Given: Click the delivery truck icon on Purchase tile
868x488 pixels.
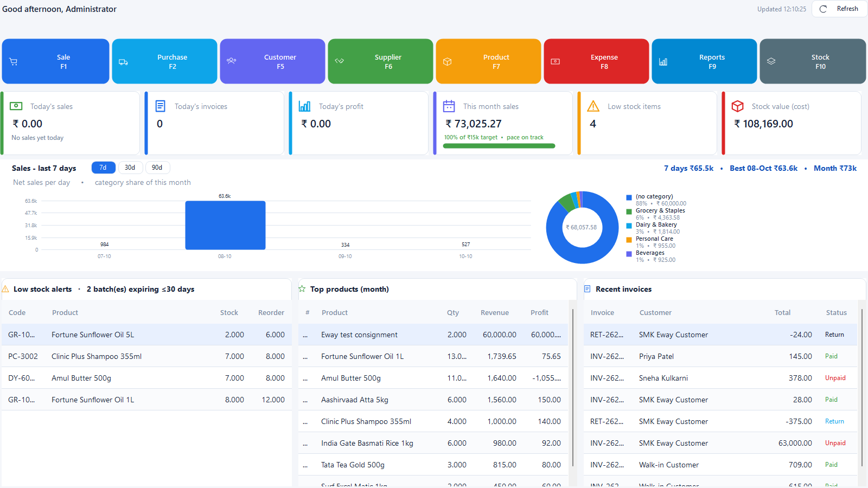Looking at the screenshot, I should [123, 62].
